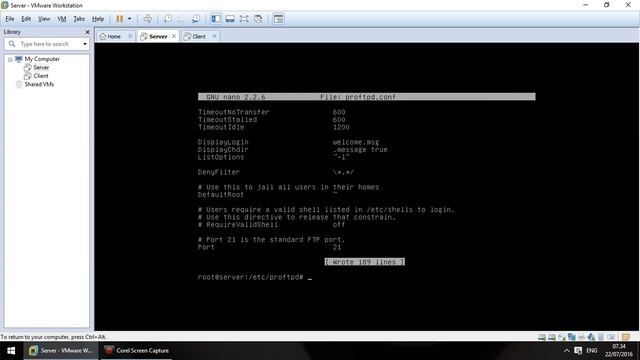Click the TimeoutIdle setting text
This screenshot has width=640, height=360.
click(x=221, y=127)
